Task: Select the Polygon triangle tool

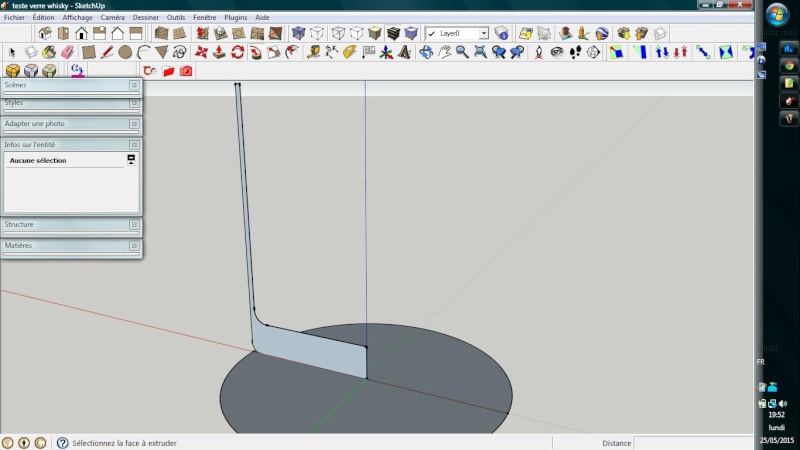Action: tap(162, 52)
